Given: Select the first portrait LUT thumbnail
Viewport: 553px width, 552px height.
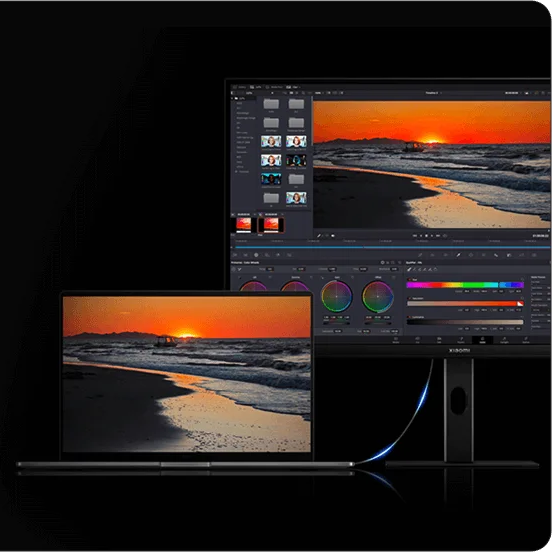Looking at the screenshot, I should (x=271, y=141).
